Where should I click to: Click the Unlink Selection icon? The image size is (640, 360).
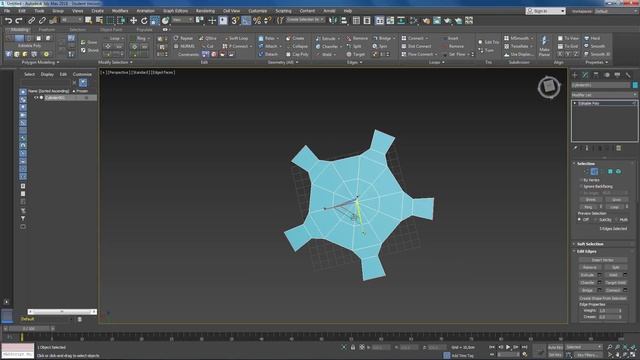[x=42, y=20]
